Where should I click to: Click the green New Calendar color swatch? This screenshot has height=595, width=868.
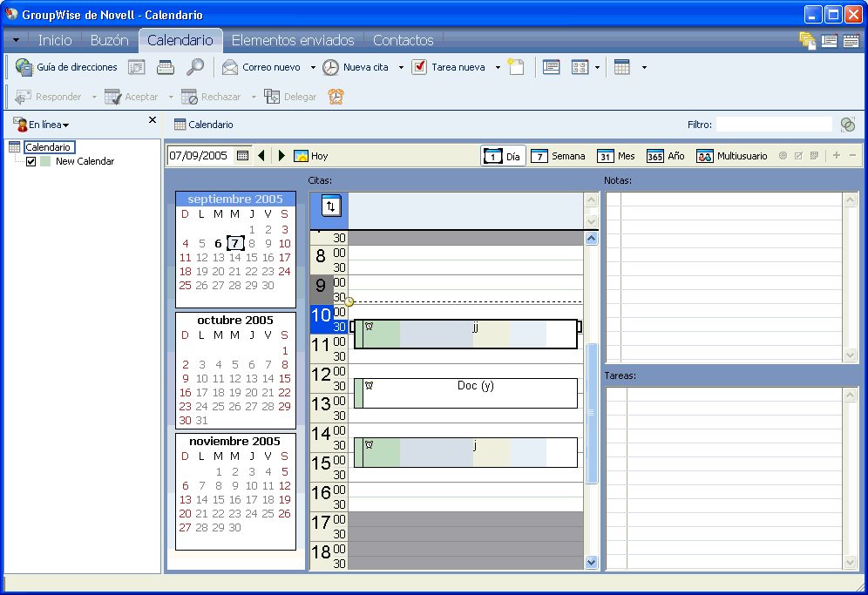click(45, 161)
